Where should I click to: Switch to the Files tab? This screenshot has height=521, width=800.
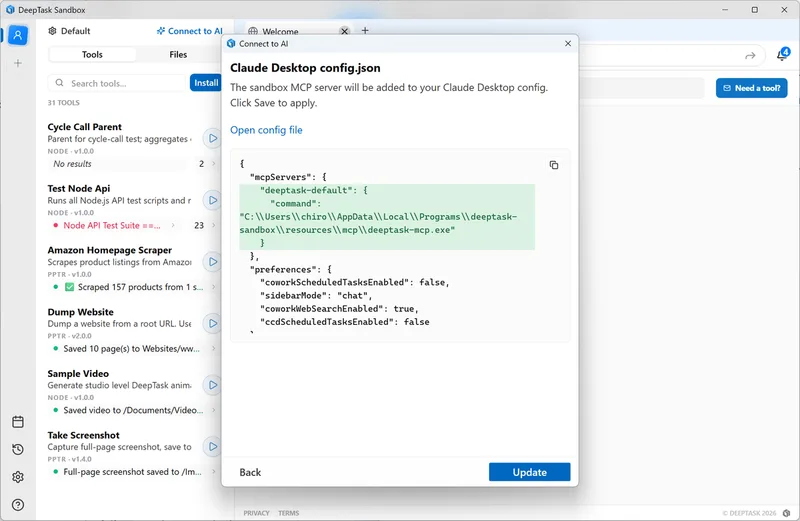178,55
